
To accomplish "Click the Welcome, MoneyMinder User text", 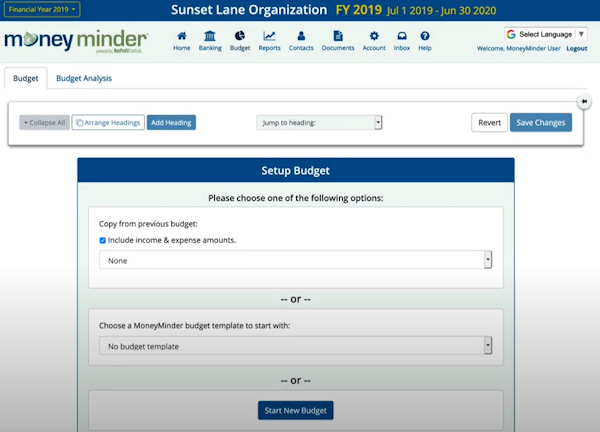I will pyautogui.click(x=518, y=49).
